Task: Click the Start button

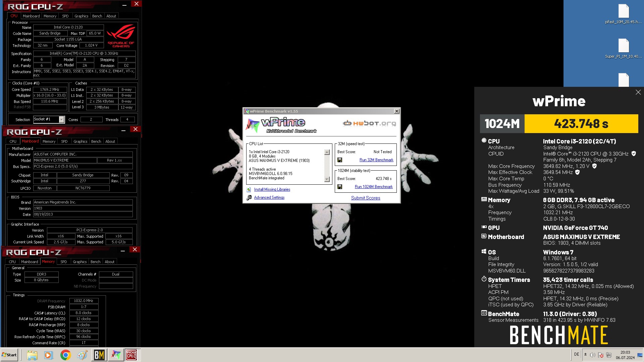Action: click(9, 355)
